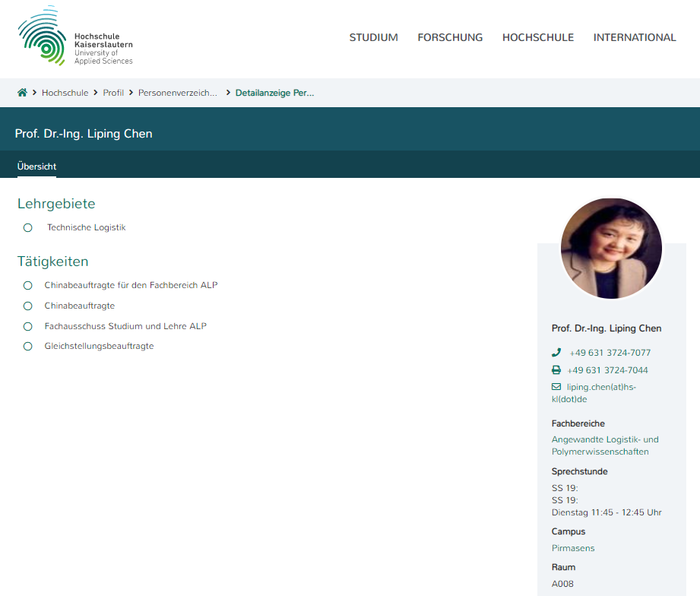This screenshot has height=596, width=700.
Task: Call phone number +49 631 3724-7077
Action: pos(610,353)
